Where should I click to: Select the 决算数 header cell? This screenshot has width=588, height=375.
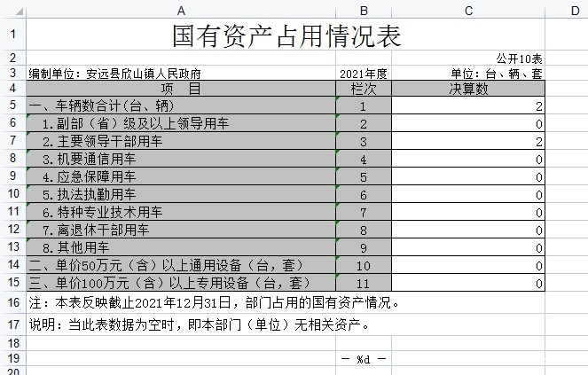[468, 89]
